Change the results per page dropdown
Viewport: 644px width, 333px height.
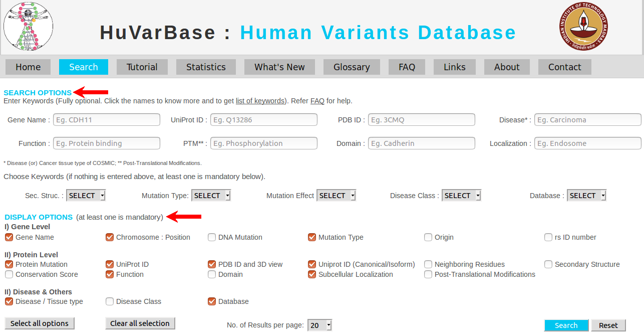point(320,325)
